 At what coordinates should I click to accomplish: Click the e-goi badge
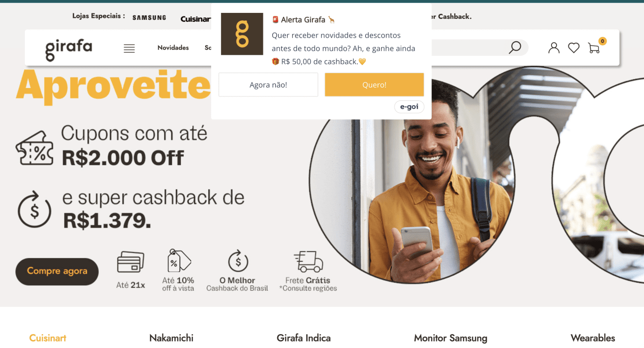409,107
